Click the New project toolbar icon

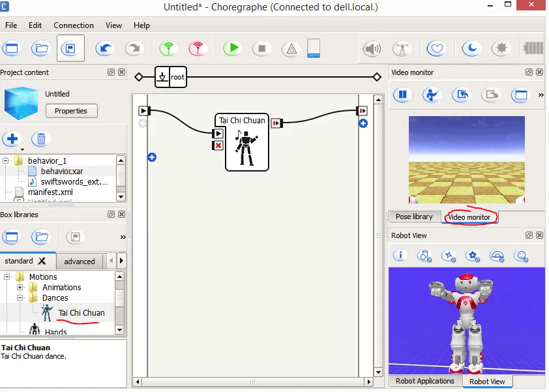(12, 48)
